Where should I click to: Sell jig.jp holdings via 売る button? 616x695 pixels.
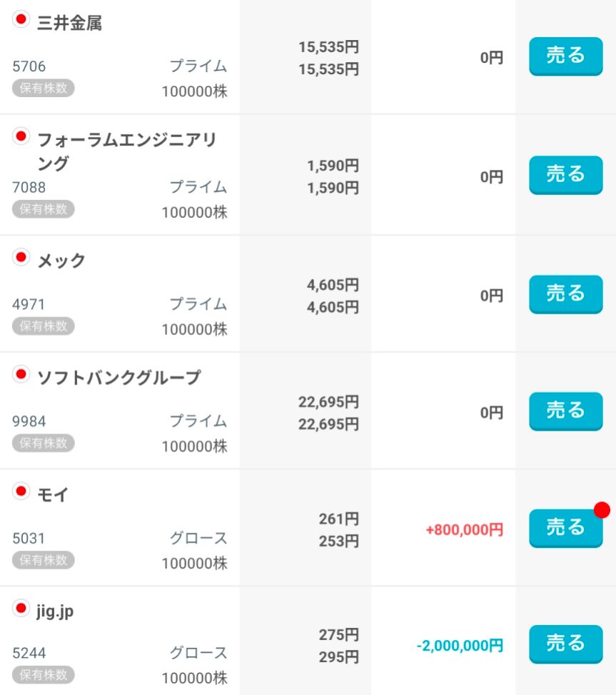coord(565,644)
